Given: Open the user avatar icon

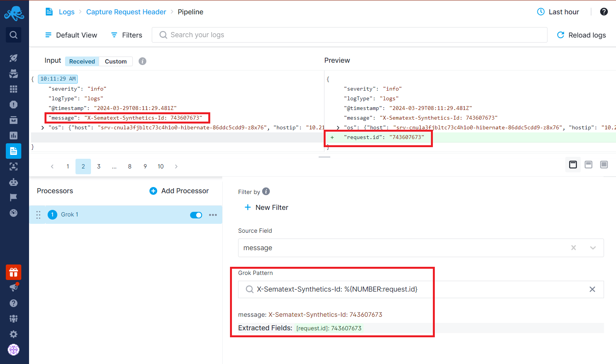Looking at the screenshot, I should (x=14, y=350).
